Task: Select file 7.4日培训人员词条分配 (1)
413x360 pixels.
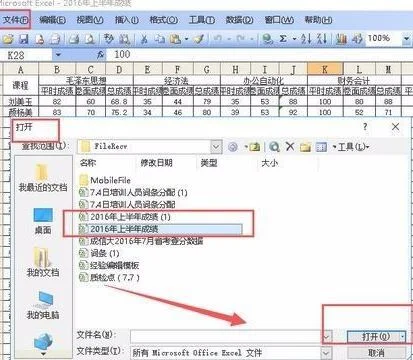Action: tap(133, 192)
